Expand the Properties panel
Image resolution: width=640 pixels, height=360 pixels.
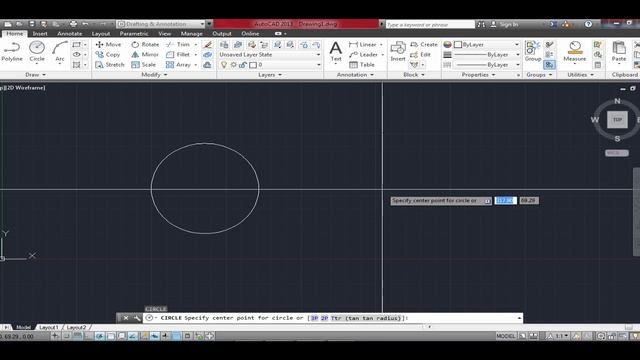point(478,75)
